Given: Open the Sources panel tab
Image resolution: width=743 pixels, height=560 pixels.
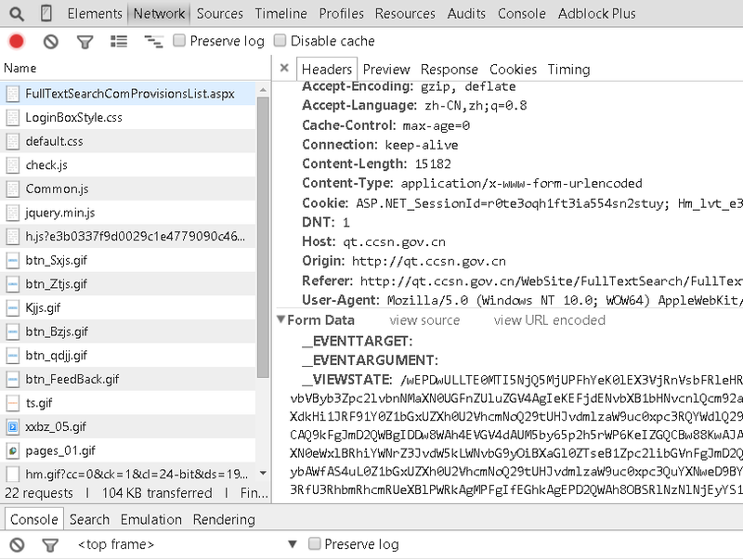Looking at the screenshot, I should coord(220,14).
